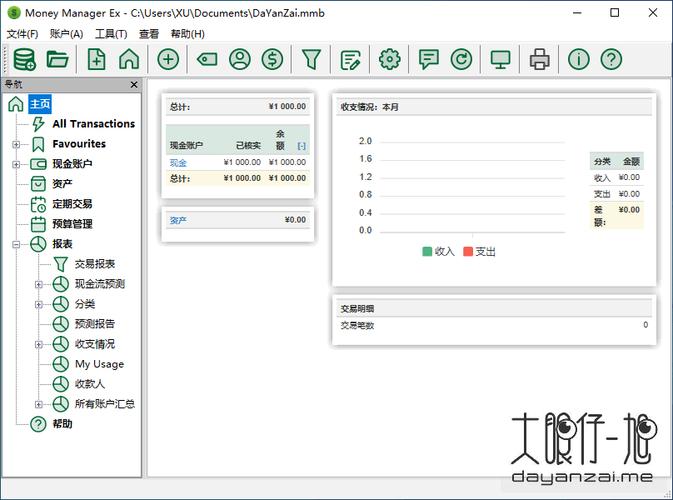Viewport: 673px width, 500px height.
Task: Click the 已核实 column header
Action: point(248,145)
